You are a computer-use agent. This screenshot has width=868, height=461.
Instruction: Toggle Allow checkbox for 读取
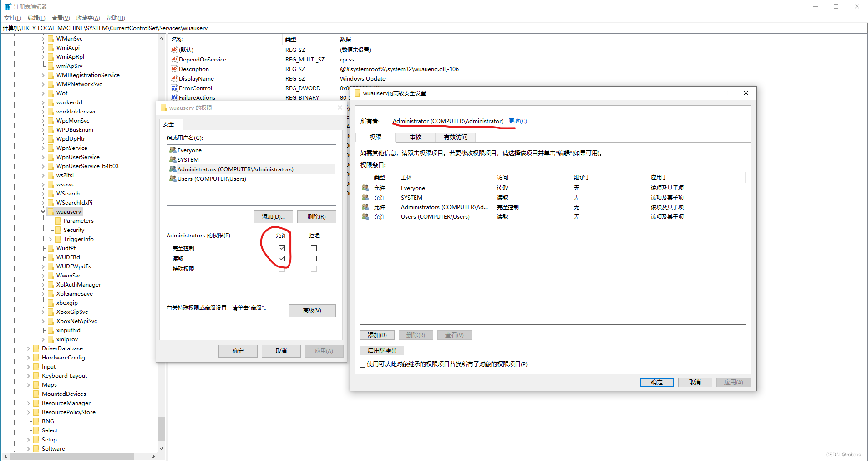(282, 258)
